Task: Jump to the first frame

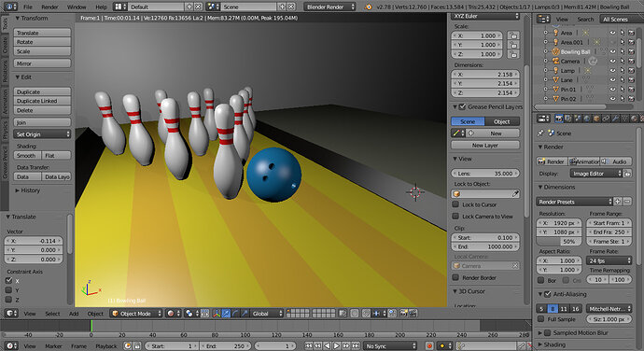Action: pyautogui.click(x=308, y=346)
